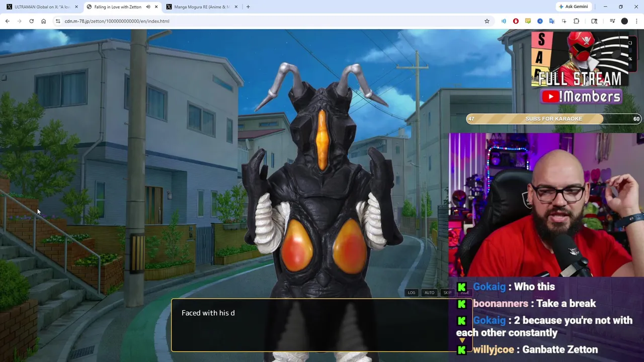This screenshot has height=362, width=644.
Task: Click willyjcoe 'Ganbatte Zetton' chat message
Action: [x=527, y=349]
